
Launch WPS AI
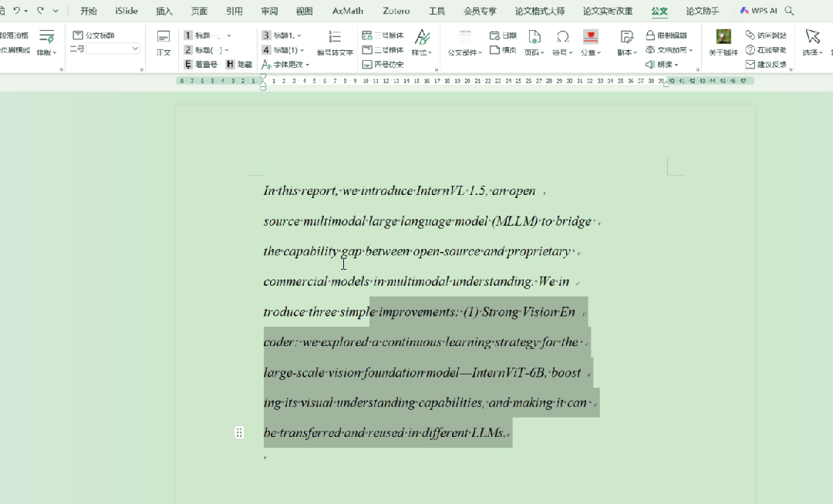tap(759, 11)
